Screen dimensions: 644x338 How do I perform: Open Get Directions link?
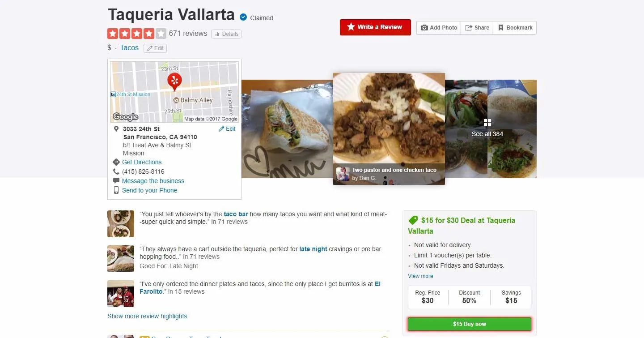pyautogui.click(x=142, y=162)
